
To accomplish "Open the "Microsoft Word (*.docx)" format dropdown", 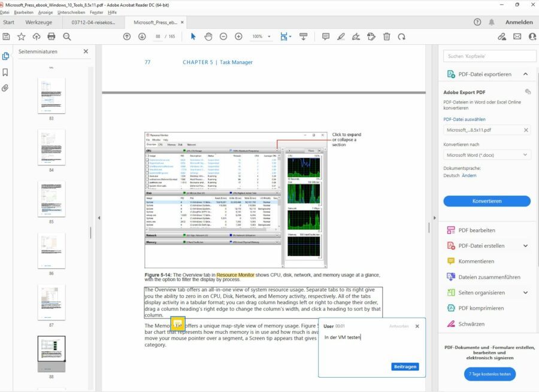I will pyautogui.click(x=487, y=154).
